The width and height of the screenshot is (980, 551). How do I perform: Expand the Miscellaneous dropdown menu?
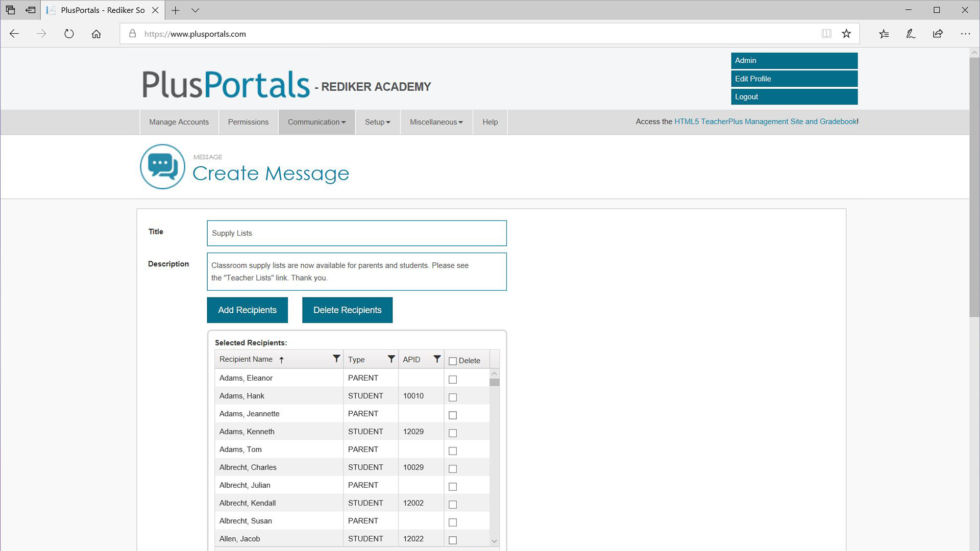[436, 122]
